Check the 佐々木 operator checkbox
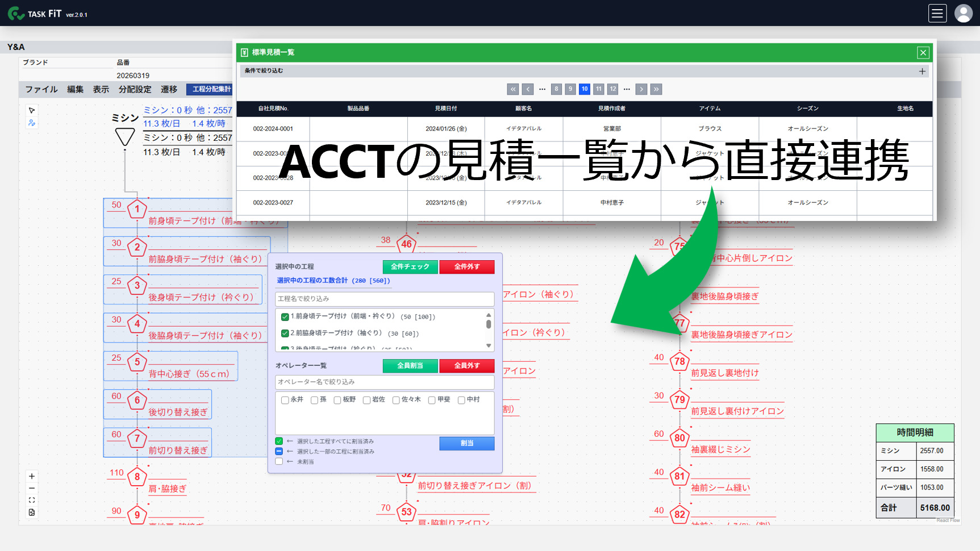 [396, 400]
